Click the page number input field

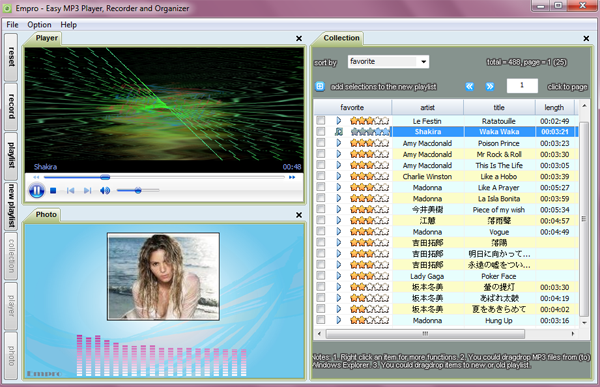pos(522,86)
